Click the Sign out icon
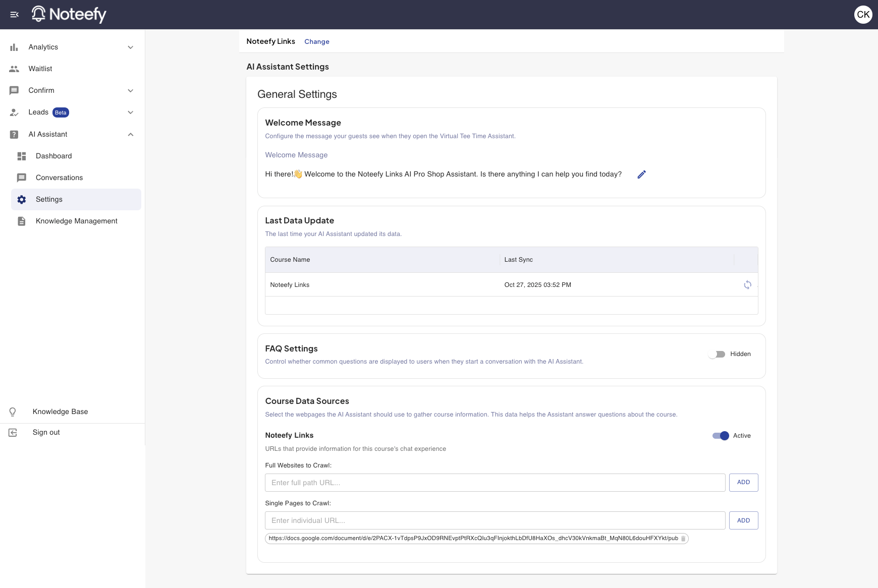The width and height of the screenshot is (878, 588). pos(13,432)
